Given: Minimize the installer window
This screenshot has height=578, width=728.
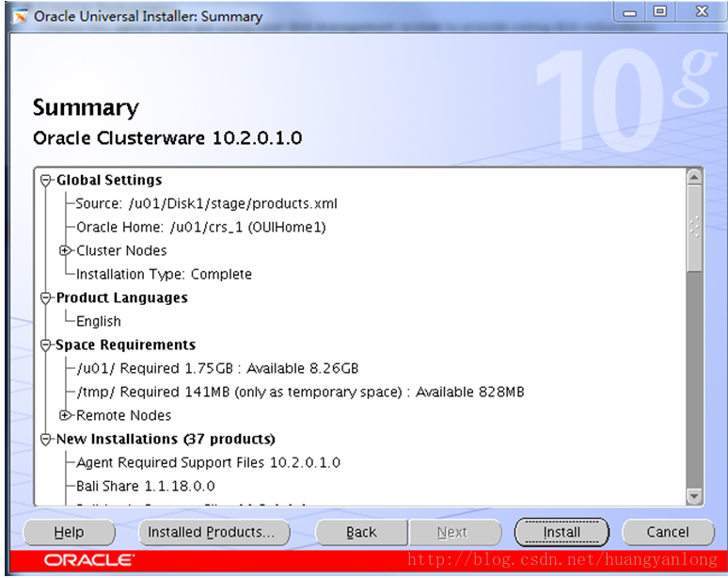Looking at the screenshot, I should pyautogui.click(x=629, y=12).
